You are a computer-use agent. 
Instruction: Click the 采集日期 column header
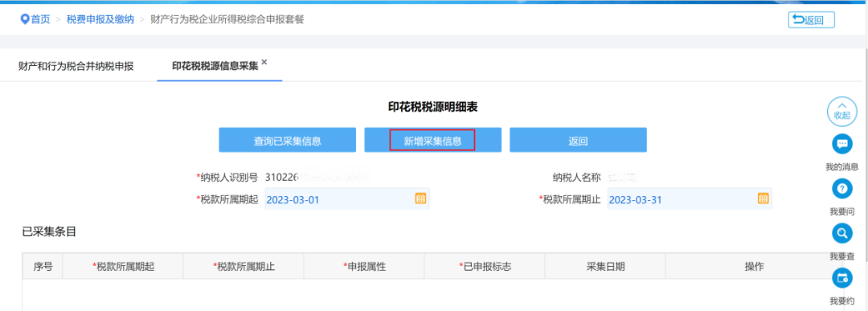click(605, 266)
